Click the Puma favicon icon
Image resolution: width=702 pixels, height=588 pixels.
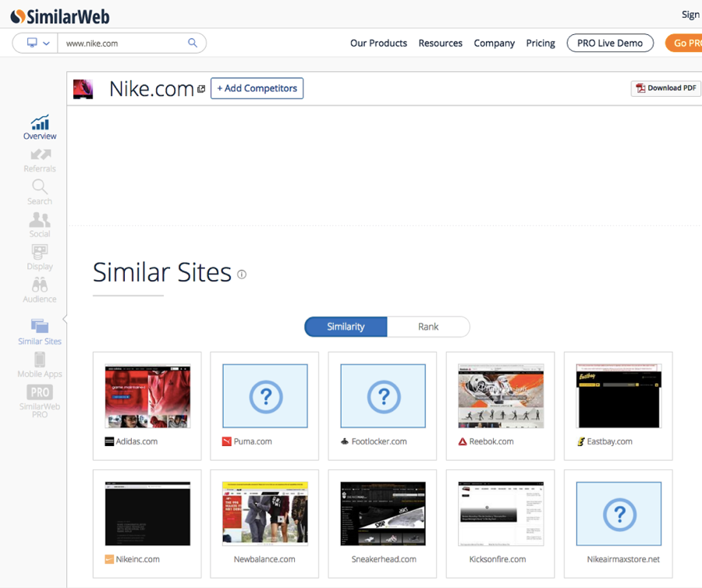click(x=227, y=441)
